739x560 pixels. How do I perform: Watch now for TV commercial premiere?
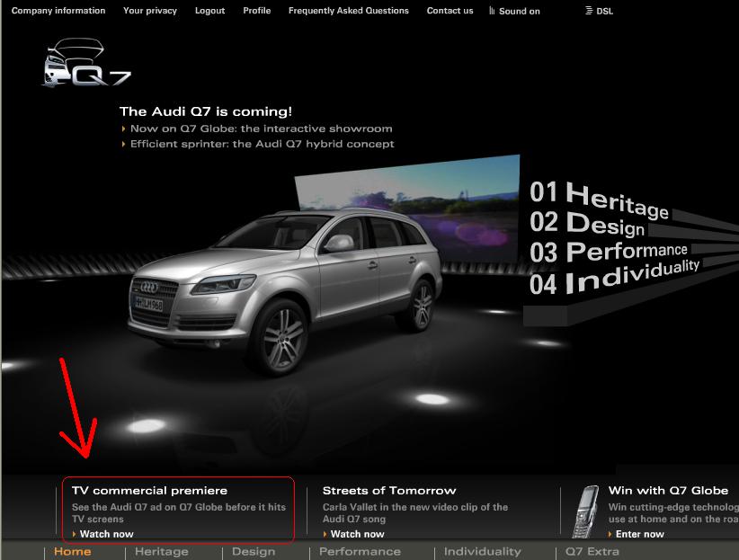coord(106,534)
